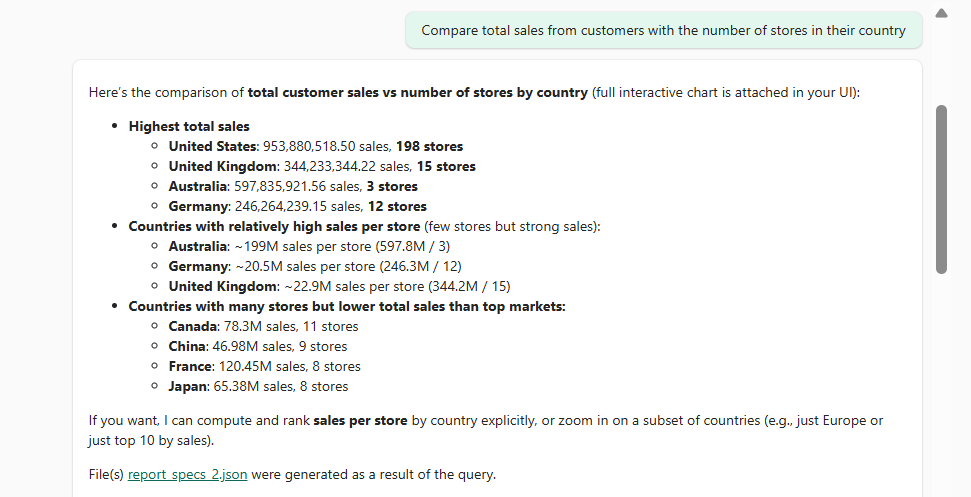Click the user message about comparing total sales
Image resolution: width=971 pixels, height=497 pixels.
coord(663,30)
